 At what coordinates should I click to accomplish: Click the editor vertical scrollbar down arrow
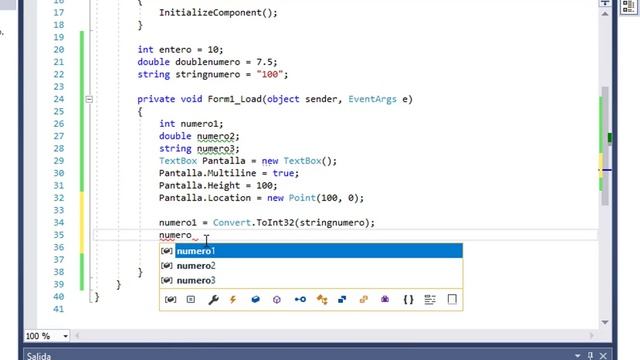click(x=604, y=322)
